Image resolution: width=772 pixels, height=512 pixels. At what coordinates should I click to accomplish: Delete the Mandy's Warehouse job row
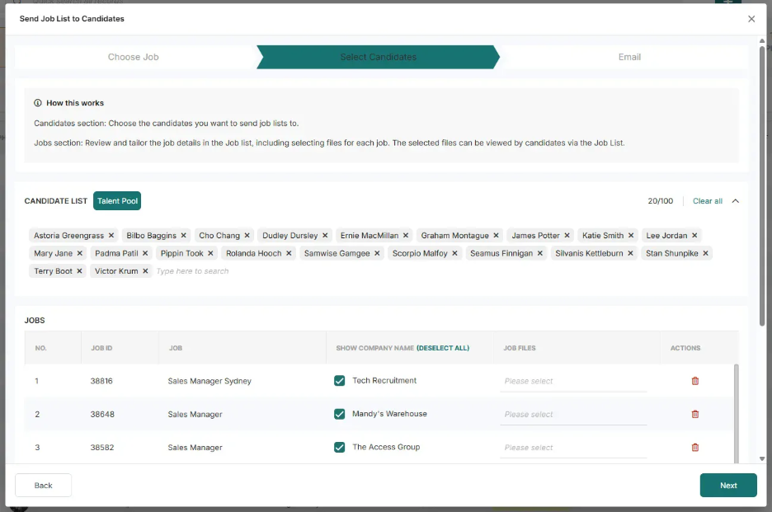[x=695, y=414]
